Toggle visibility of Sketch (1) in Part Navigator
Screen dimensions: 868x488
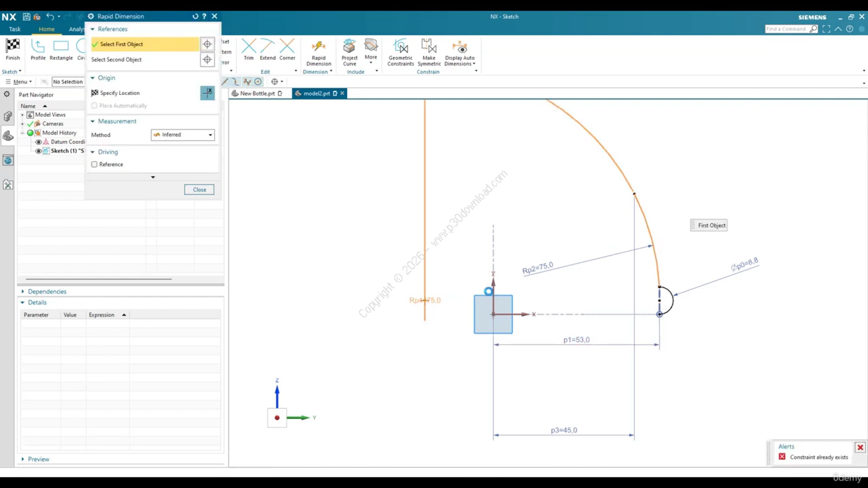[x=39, y=151]
